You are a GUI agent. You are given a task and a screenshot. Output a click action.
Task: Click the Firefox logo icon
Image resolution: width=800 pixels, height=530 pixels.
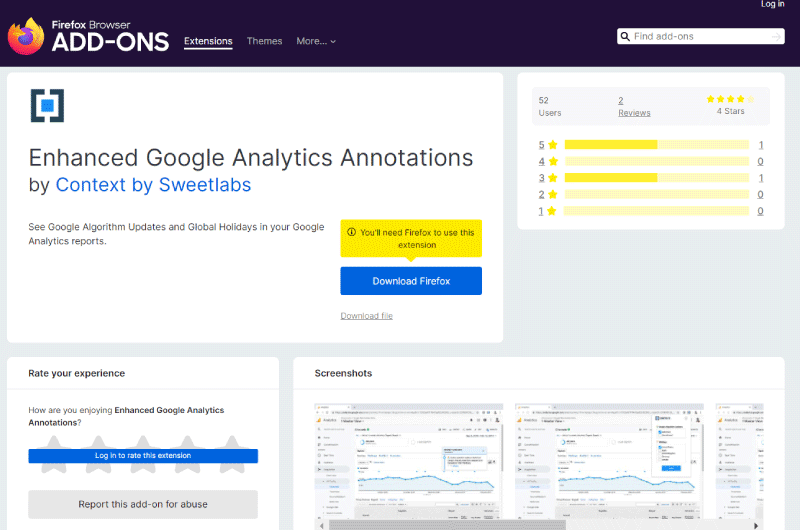pyautogui.click(x=26, y=36)
